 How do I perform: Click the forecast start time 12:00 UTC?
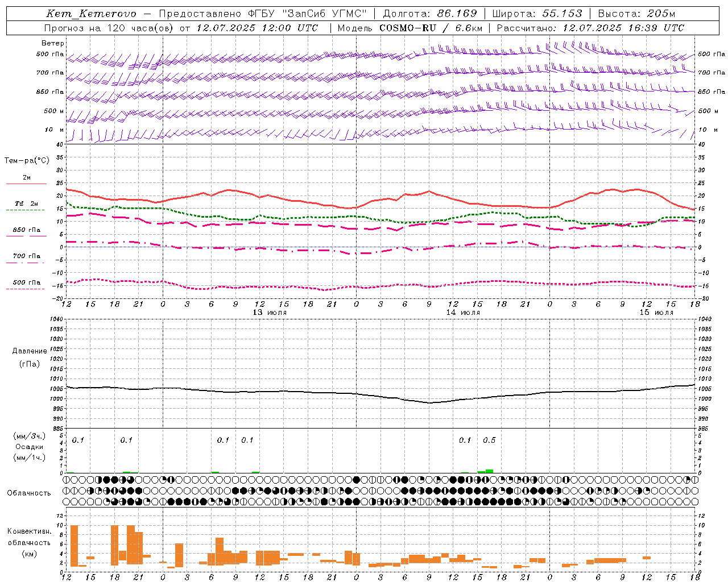(290, 28)
